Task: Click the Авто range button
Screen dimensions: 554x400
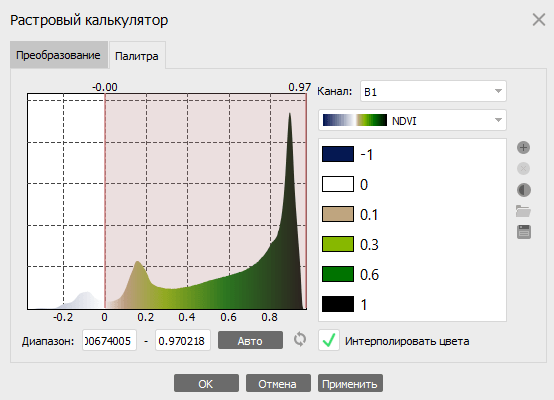Action: (250, 340)
